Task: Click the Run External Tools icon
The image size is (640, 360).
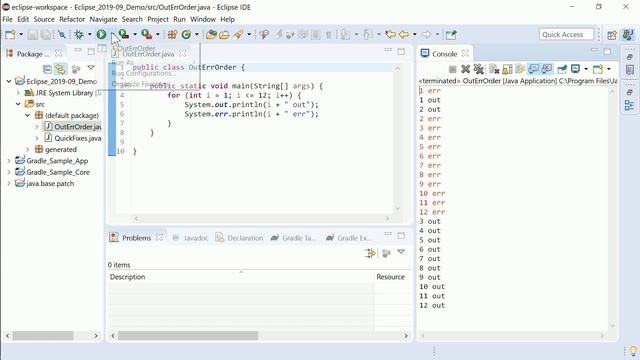Action: coord(146,35)
